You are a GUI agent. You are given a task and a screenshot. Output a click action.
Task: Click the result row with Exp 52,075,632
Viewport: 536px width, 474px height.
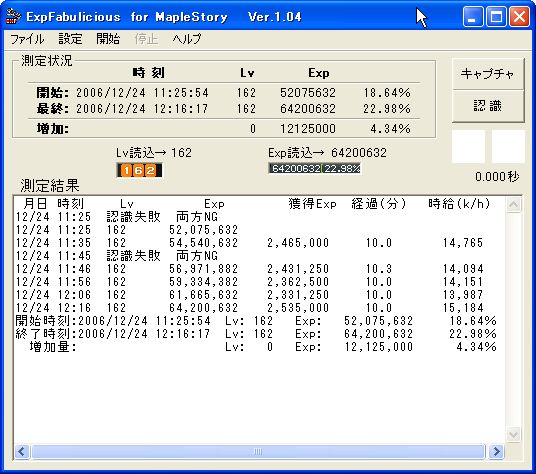[x=127, y=230]
